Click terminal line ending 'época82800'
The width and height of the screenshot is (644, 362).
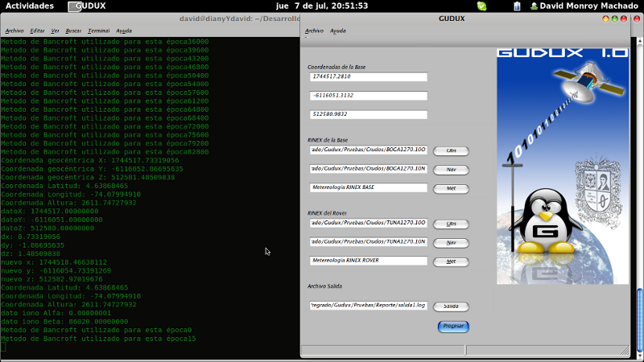tap(105, 152)
